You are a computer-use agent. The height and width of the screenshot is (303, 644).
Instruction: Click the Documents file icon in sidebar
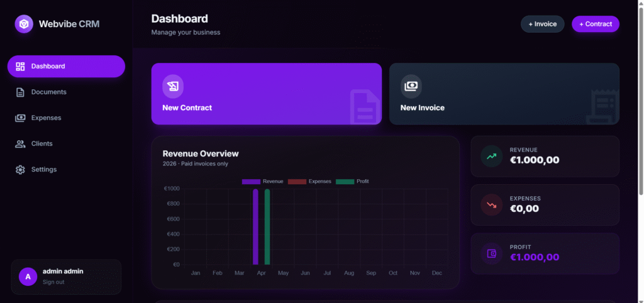20,92
